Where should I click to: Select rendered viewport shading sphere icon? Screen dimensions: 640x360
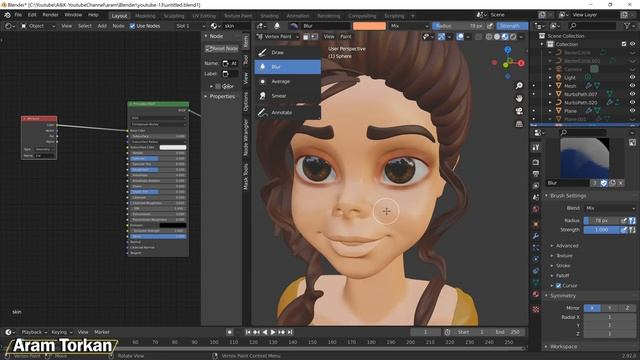pyautogui.click(x=513, y=37)
